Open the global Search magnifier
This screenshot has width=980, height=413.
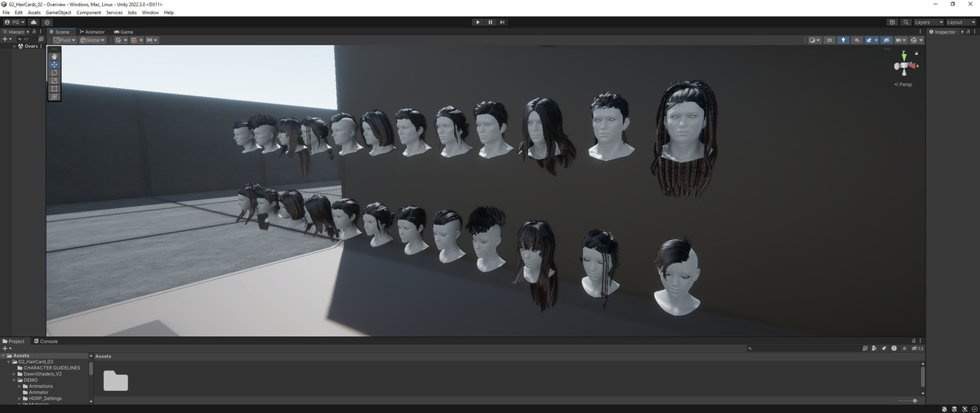pos(906,22)
